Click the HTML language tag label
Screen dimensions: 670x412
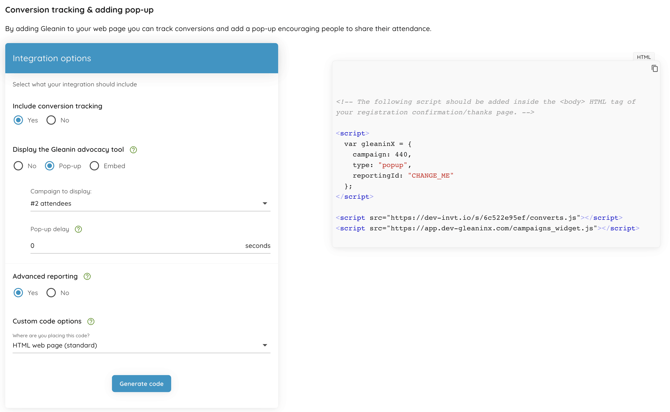click(644, 57)
